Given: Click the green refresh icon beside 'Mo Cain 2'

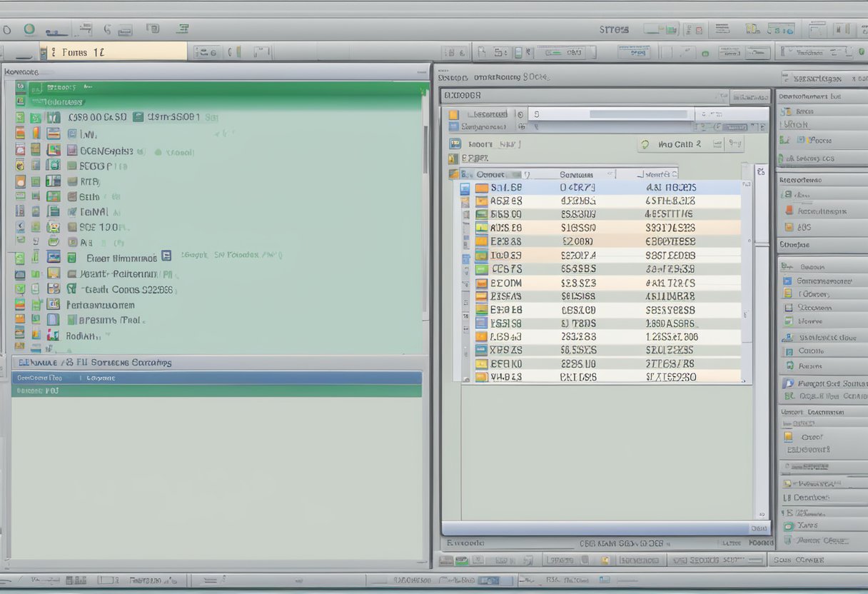Looking at the screenshot, I should pos(645,144).
